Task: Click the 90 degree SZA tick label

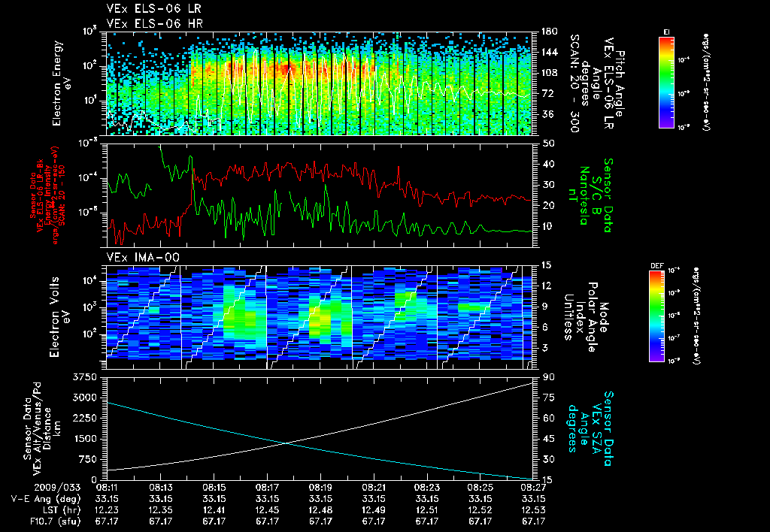Action: [x=549, y=377]
